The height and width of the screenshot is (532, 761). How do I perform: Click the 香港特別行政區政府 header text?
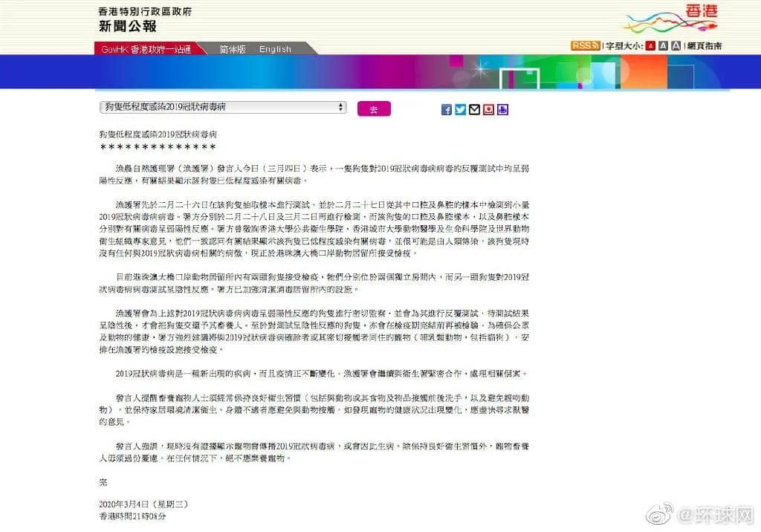144,11
